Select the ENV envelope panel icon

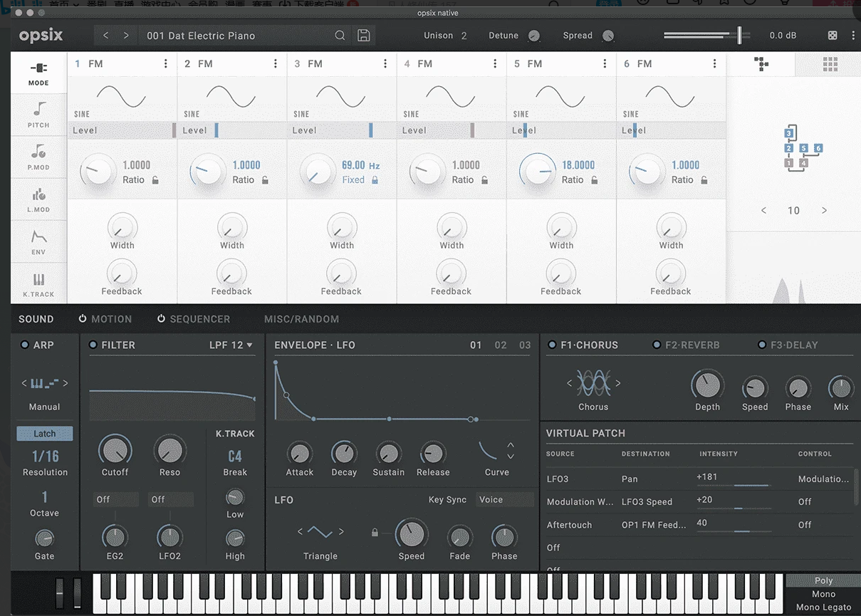[38, 242]
